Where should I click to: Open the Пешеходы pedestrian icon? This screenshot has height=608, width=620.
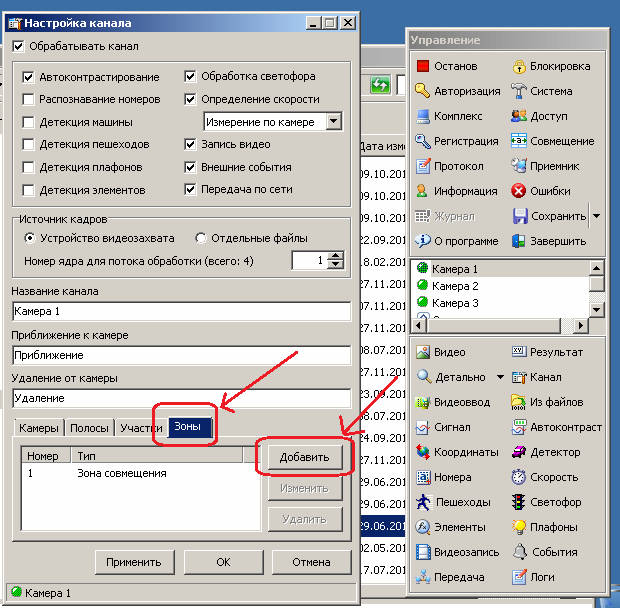pos(423,502)
